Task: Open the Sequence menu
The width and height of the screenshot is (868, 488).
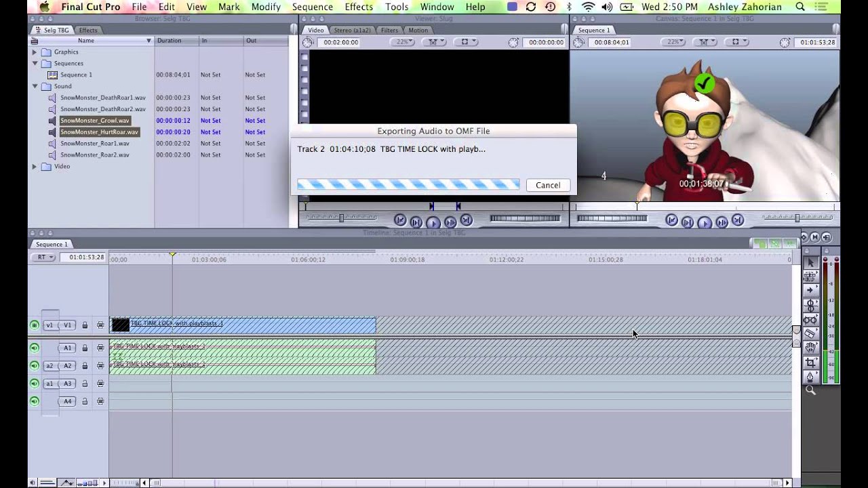Action: (313, 7)
